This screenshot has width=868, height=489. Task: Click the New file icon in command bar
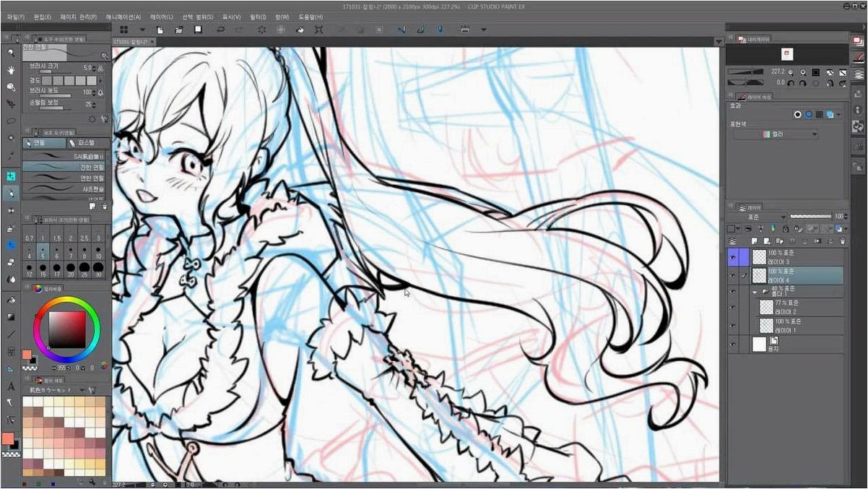(x=160, y=30)
